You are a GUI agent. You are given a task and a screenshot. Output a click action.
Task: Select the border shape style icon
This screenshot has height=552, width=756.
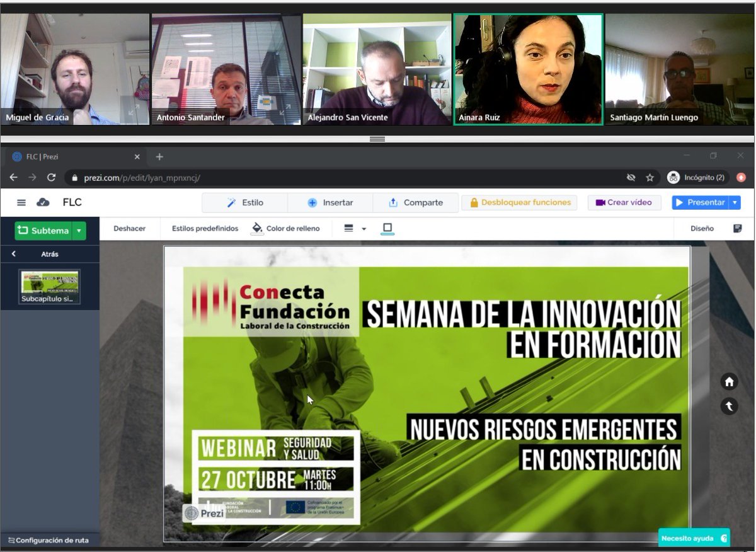click(387, 228)
